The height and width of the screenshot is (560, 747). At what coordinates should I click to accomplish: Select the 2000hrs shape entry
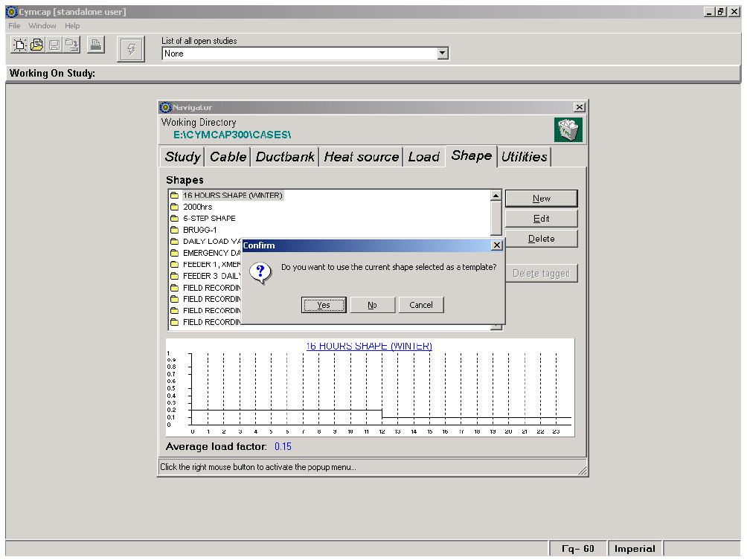198,207
